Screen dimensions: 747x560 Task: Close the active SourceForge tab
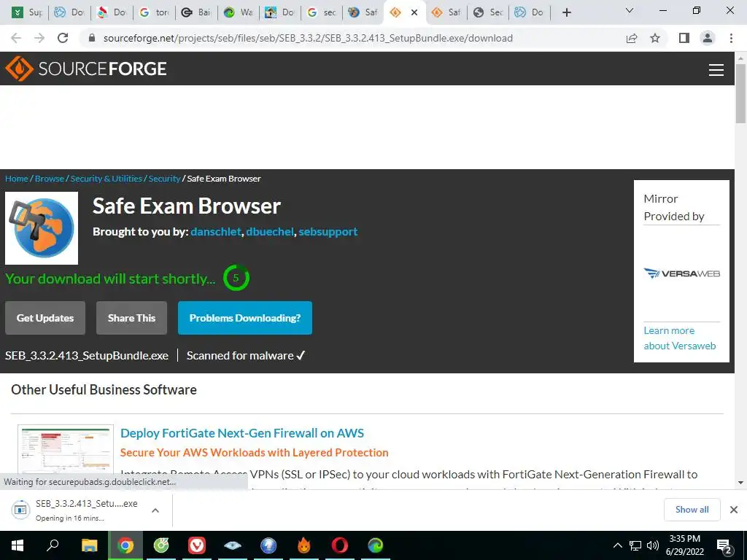(414, 12)
